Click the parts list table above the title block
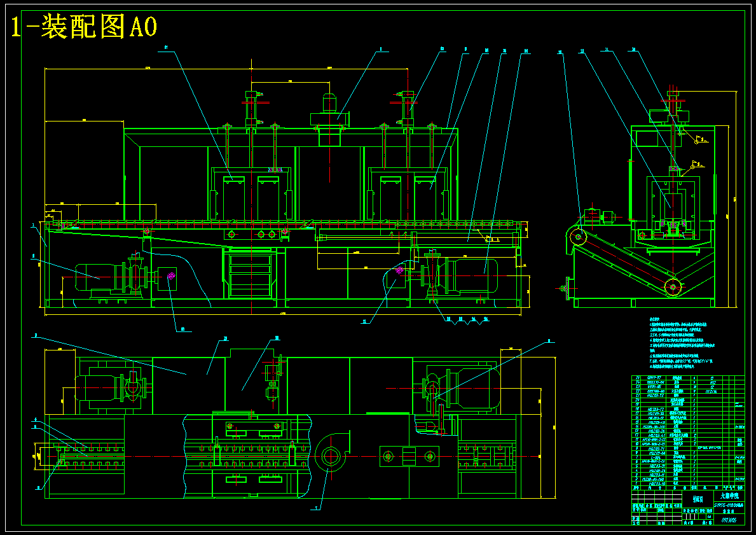756x535 pixels. pyautogui.click(x=687, y=432)
